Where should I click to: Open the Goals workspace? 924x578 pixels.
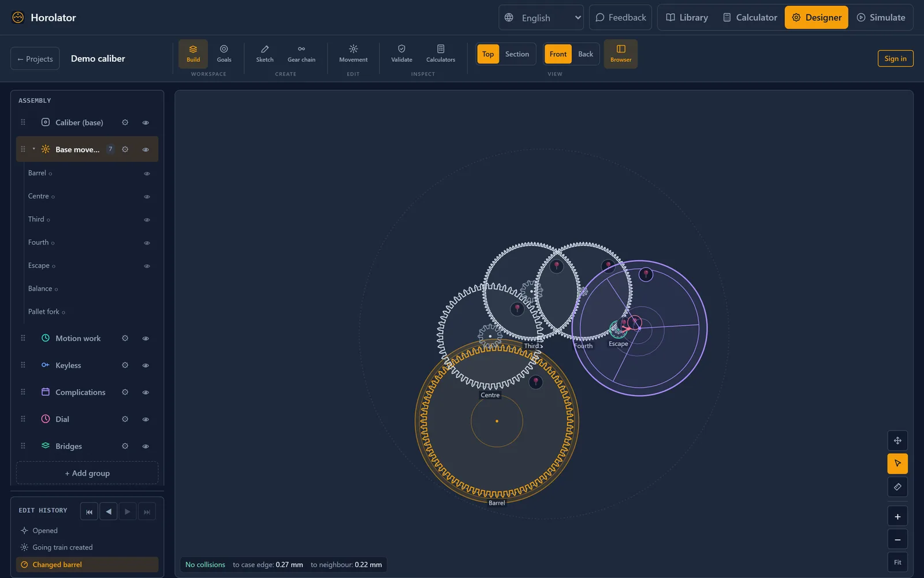[224, 54]
